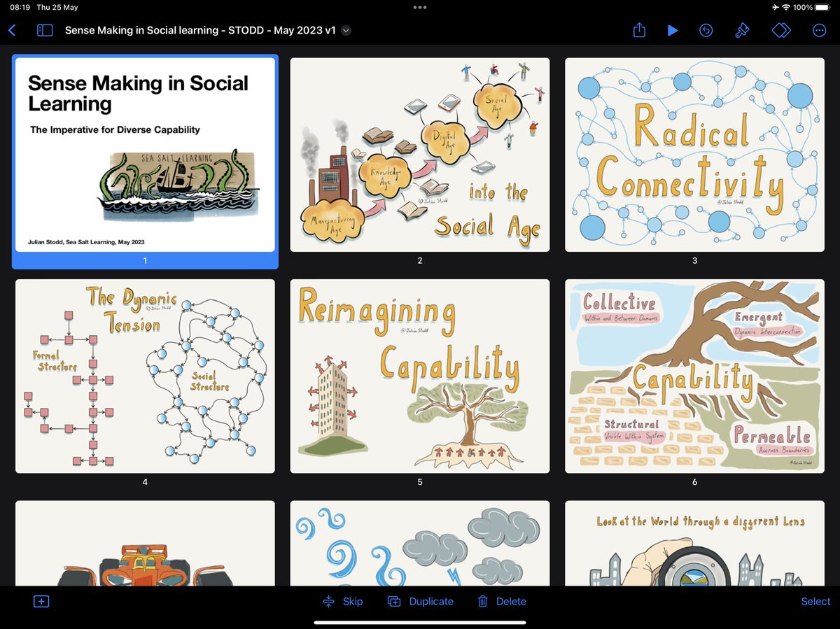
Task: Open the Animate diamond icon
Action: pos(781,30)
